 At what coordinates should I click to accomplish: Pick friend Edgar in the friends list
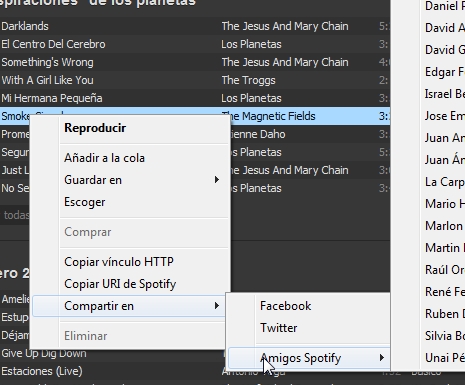(445, 72)
